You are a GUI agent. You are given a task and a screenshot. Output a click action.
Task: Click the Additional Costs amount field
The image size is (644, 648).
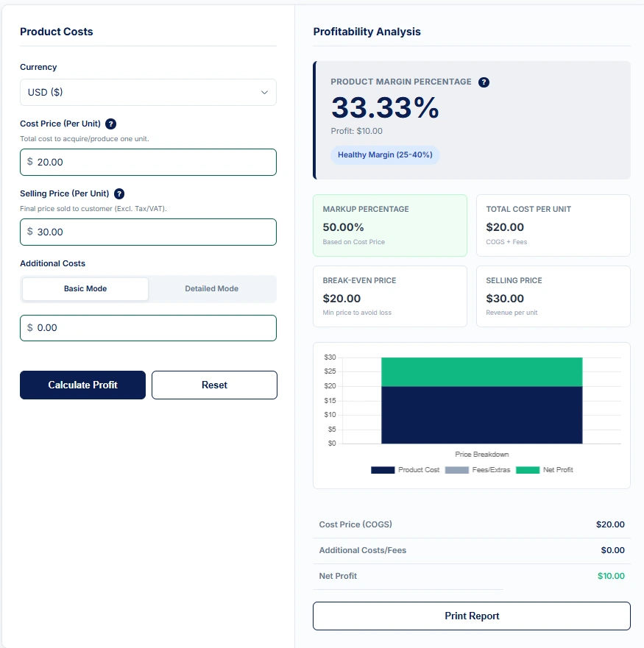click(147, 327)
